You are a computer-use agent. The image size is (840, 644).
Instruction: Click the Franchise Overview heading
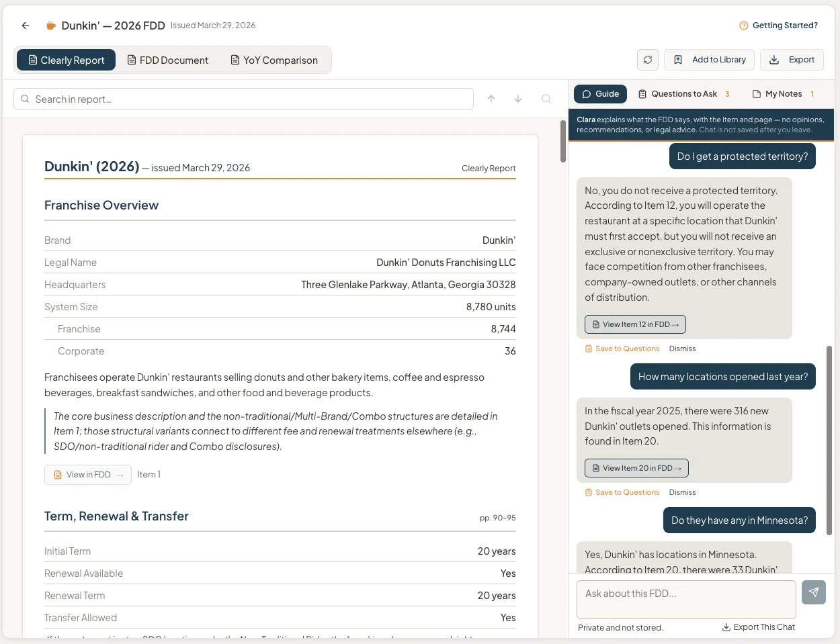click(101, 205)
